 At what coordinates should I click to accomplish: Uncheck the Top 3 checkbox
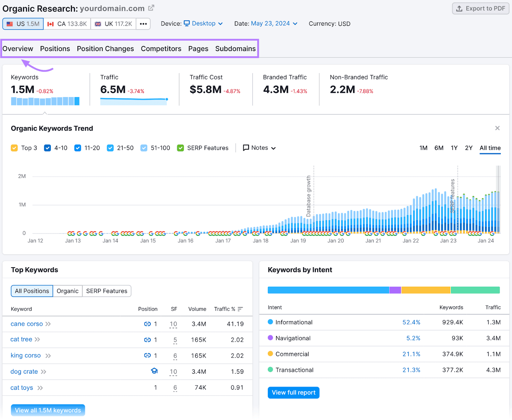point(14,148)
